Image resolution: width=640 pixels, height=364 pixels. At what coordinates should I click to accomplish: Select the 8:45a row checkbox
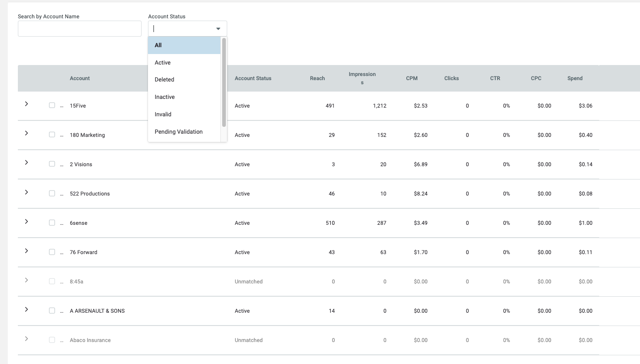[52, 281]
